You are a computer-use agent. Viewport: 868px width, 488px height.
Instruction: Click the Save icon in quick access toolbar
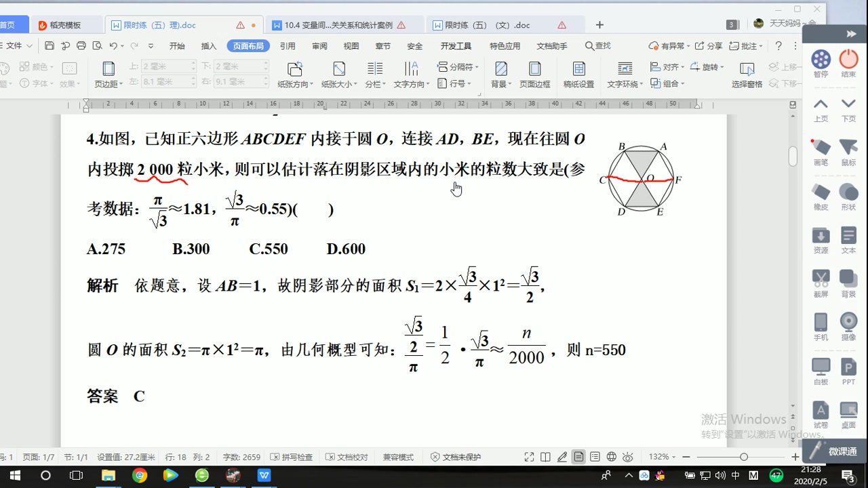point(50,45)
